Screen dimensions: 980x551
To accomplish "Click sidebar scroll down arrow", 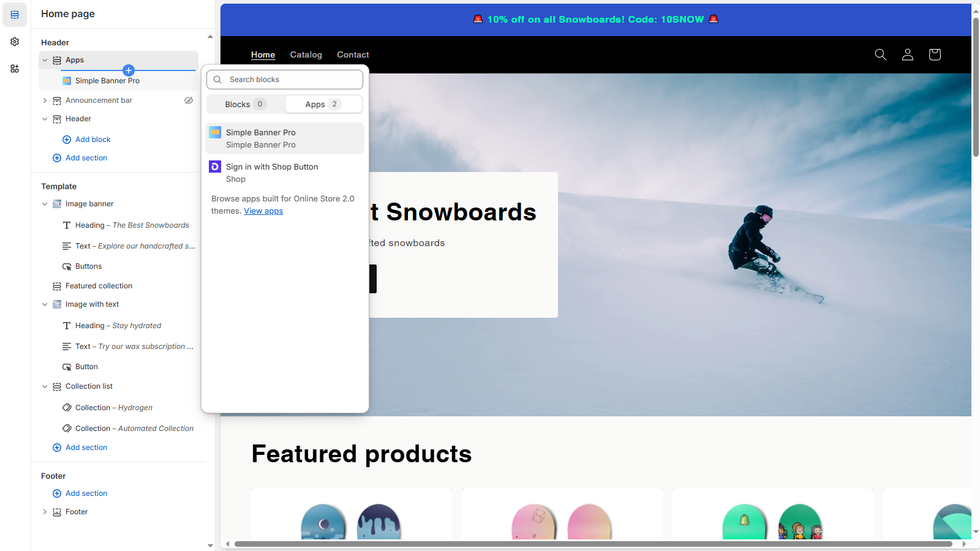I will point(210,545).
